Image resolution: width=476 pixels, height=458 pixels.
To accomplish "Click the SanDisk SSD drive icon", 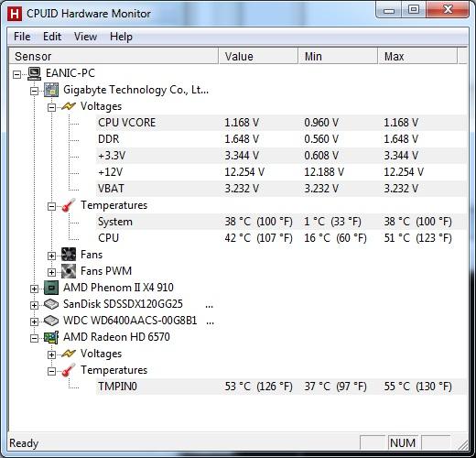I will click(x=51, y=304).
